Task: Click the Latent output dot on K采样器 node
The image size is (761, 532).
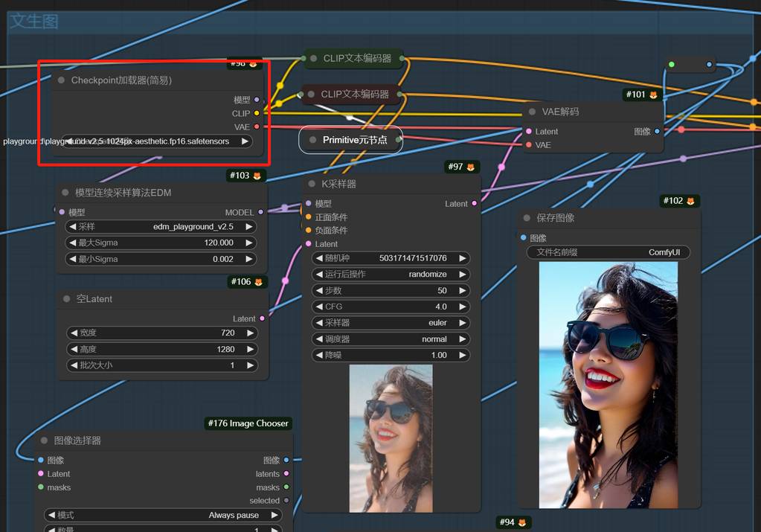Action: pyautogui.click(x=475, y=204)
